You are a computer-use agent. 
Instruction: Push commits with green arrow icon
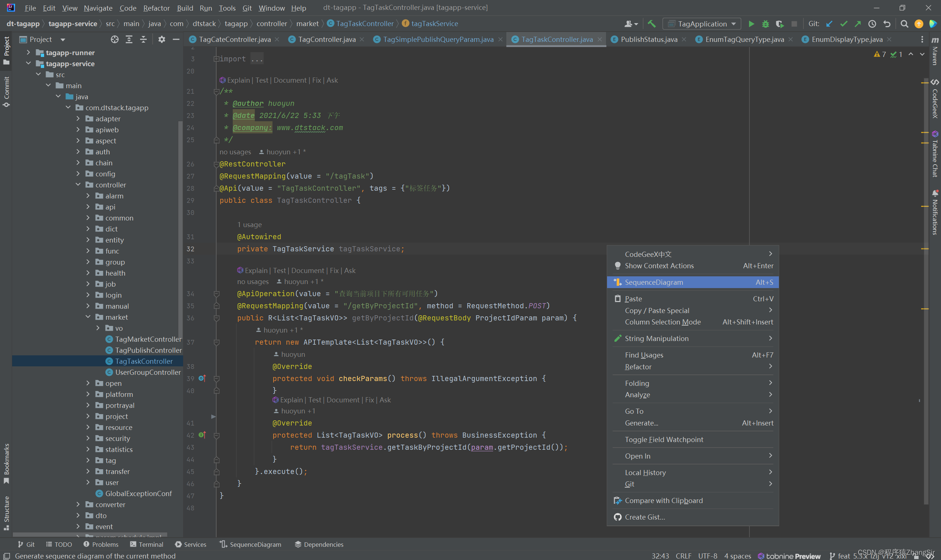[858, 24]
